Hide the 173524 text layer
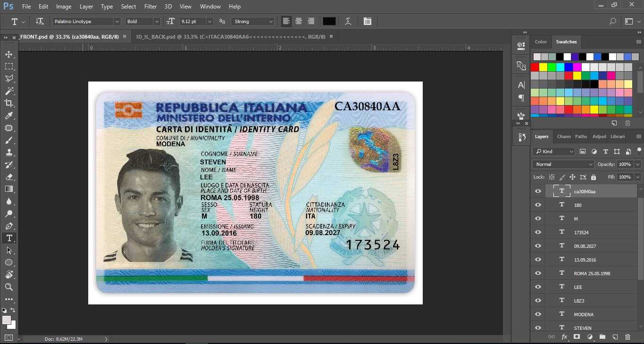The height and width of the screenshot is (344, 644). [x=538, y=232]
